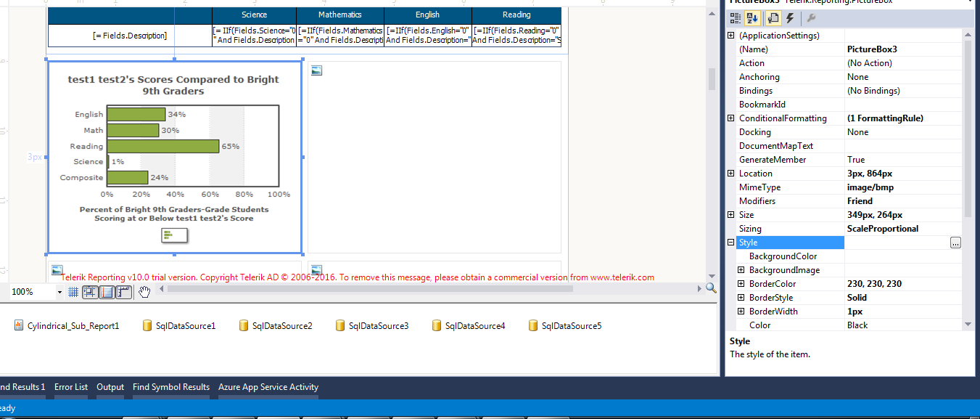Click the Property Pages wrench icon
Viewport: 980px width, 419px height.
coord(811,18)
